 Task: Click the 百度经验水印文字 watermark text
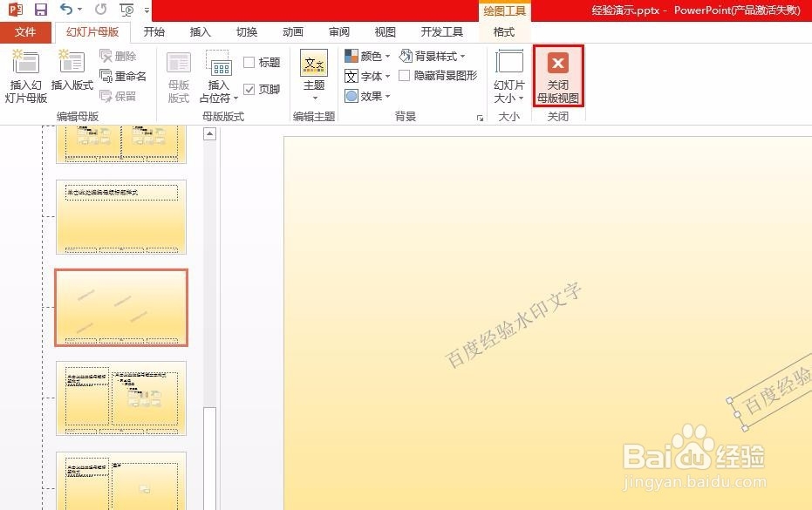(x=513, y=324)
